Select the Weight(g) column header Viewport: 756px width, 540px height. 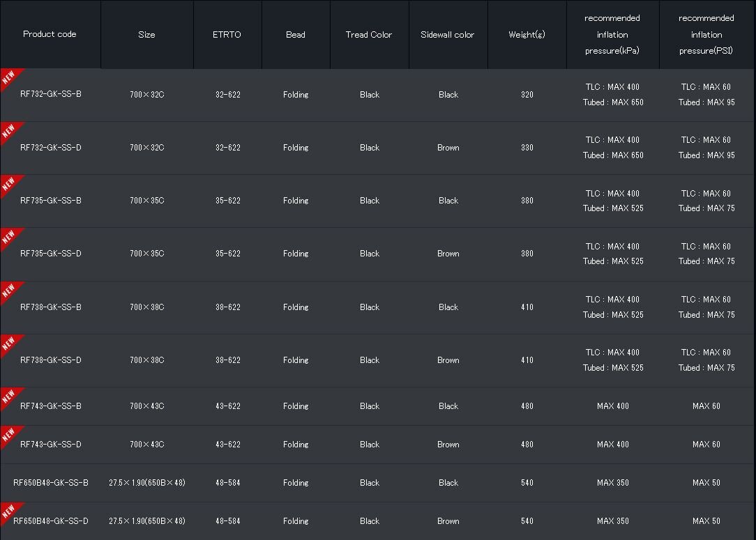click(527, 35)
